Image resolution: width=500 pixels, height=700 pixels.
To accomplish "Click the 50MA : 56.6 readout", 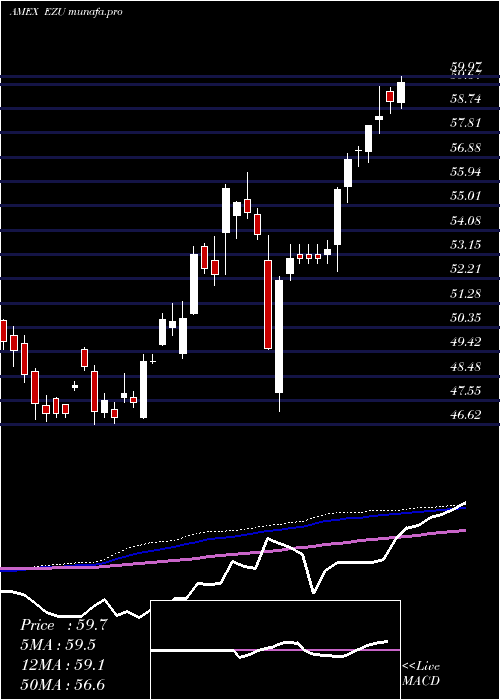I will pos(62,685).
